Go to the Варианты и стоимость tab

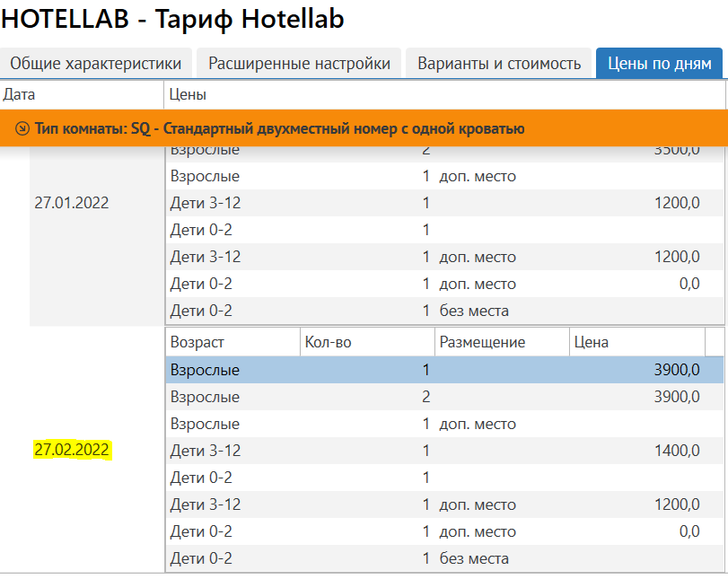tap(499, 64)
